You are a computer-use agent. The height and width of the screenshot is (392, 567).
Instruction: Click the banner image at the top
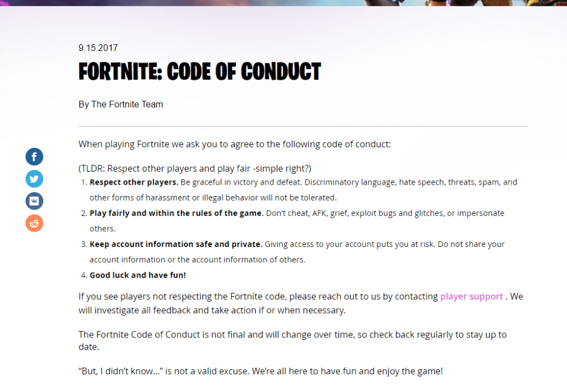pyautogui.click(x=283, y=3)
